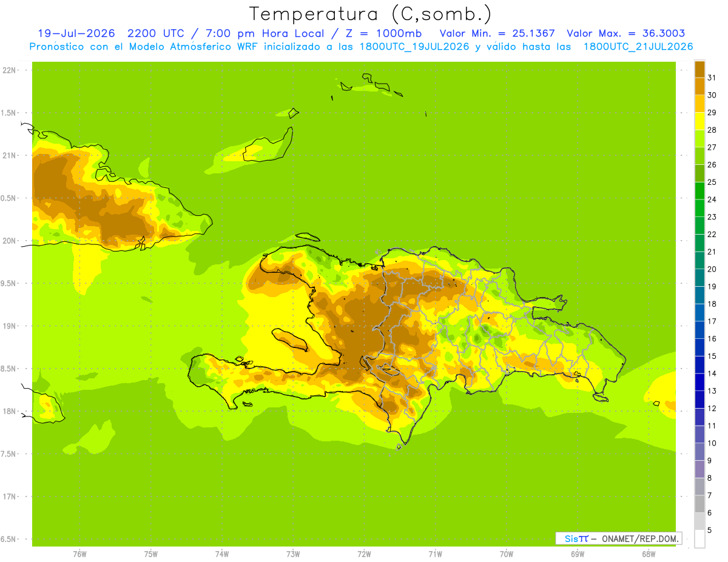Click the 'Sistt' logo text
The image size is (728, 562).
(576, 538)
